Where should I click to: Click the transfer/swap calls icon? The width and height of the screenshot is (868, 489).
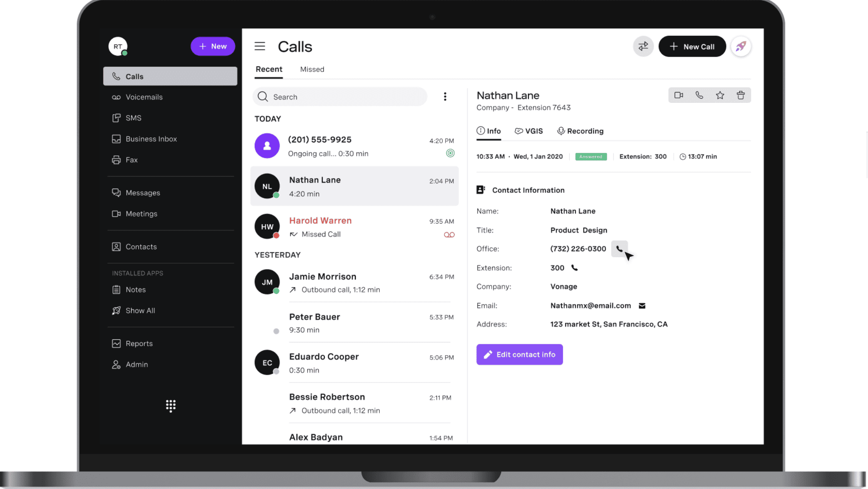[x=643, y=46]
